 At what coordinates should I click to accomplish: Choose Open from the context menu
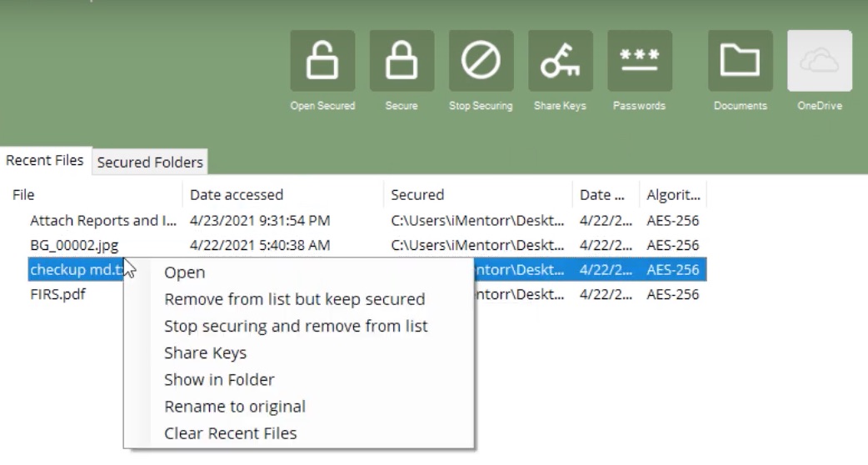coord(184,272)
